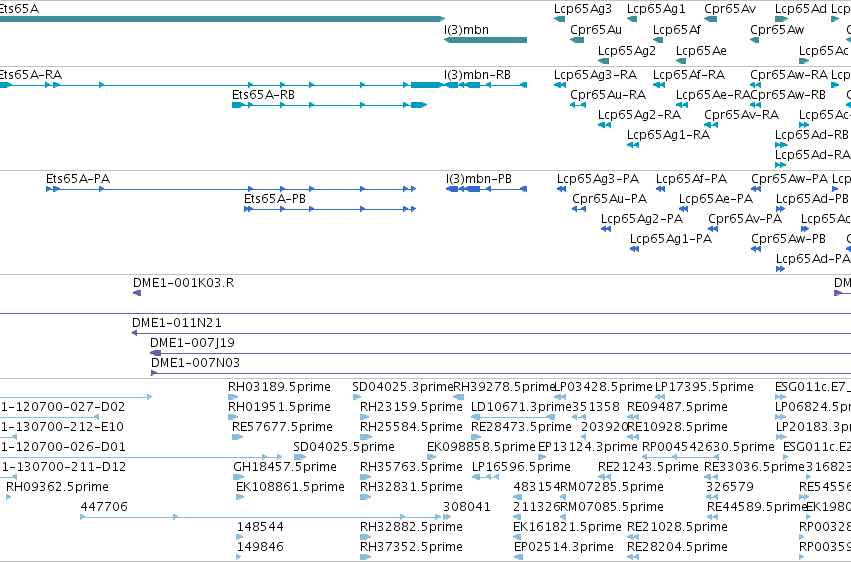Select the EK098858.5prime EST label
851x562 pixels.
(x=481, y=447)
